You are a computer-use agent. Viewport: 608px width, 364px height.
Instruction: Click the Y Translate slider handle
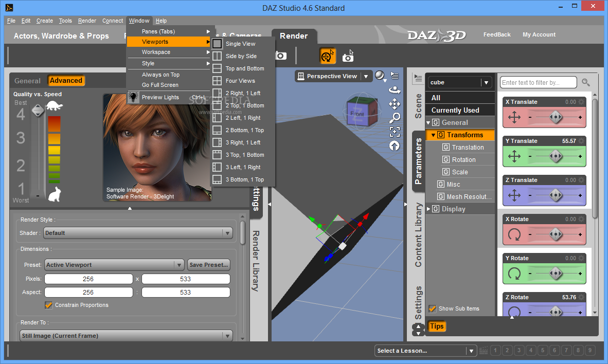(556, 156)
